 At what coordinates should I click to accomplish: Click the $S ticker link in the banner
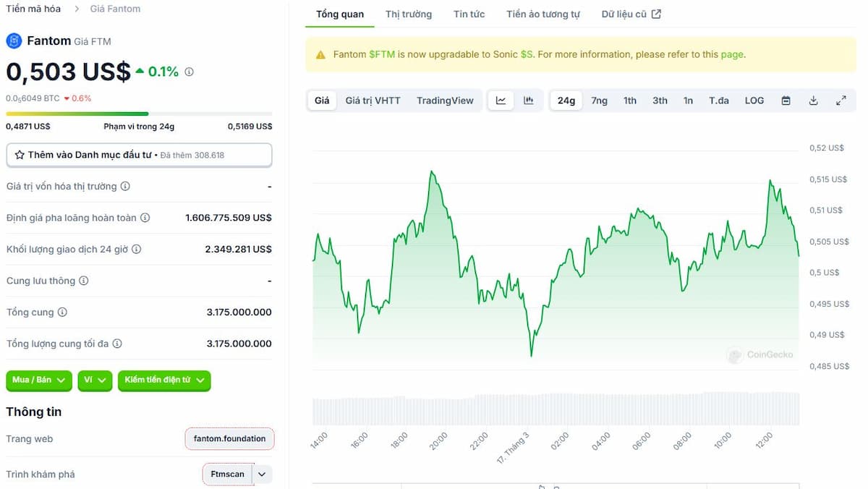[527, 54]
